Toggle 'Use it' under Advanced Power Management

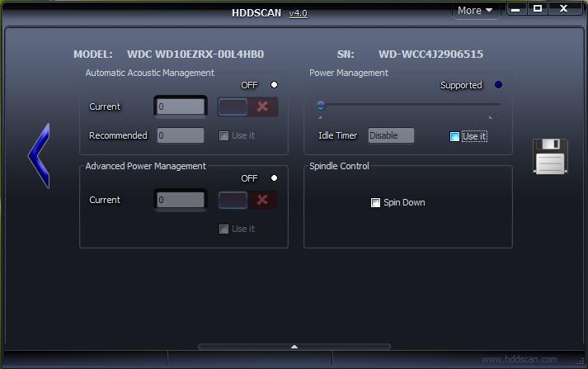click(223, 229)
